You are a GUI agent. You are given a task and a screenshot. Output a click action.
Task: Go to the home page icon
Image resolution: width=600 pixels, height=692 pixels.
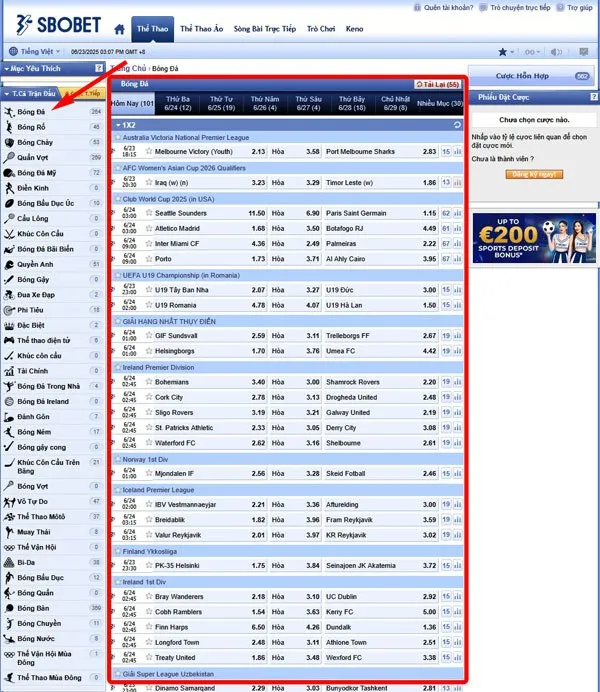tap(119, 30)
